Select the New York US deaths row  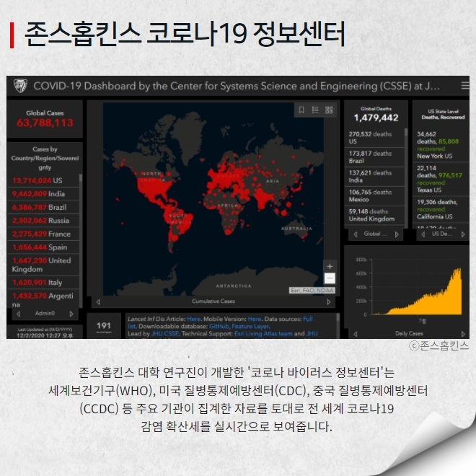point(441,145)
